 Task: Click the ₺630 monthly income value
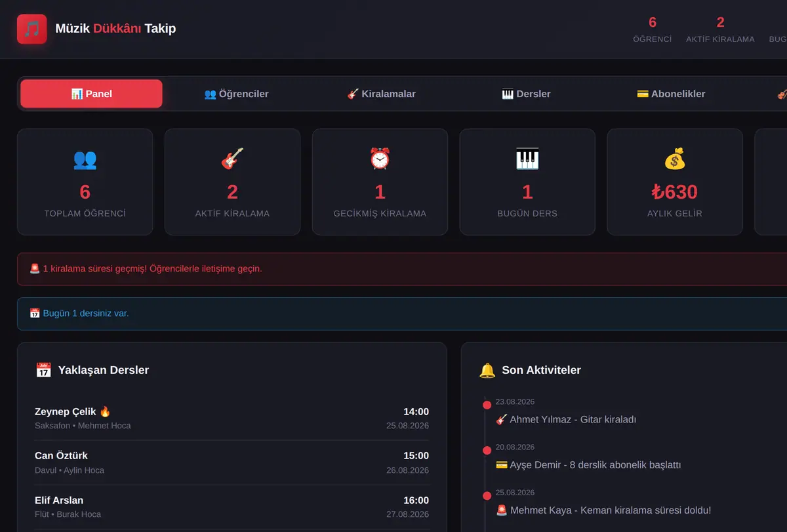(x=675, y=192)
